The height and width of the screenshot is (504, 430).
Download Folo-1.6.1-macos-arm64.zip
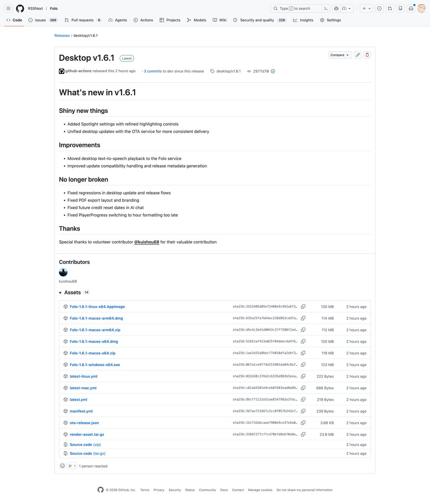tap(95, 330)
